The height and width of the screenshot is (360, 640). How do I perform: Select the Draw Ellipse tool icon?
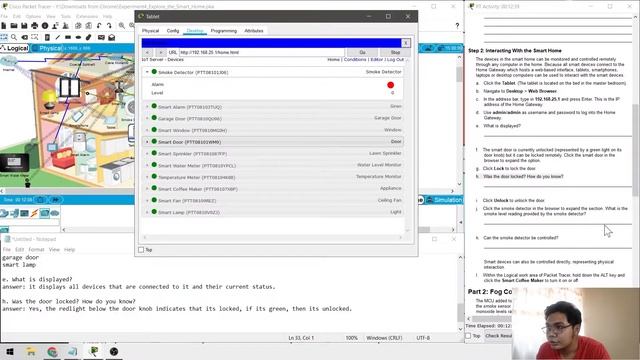(78, 37)
